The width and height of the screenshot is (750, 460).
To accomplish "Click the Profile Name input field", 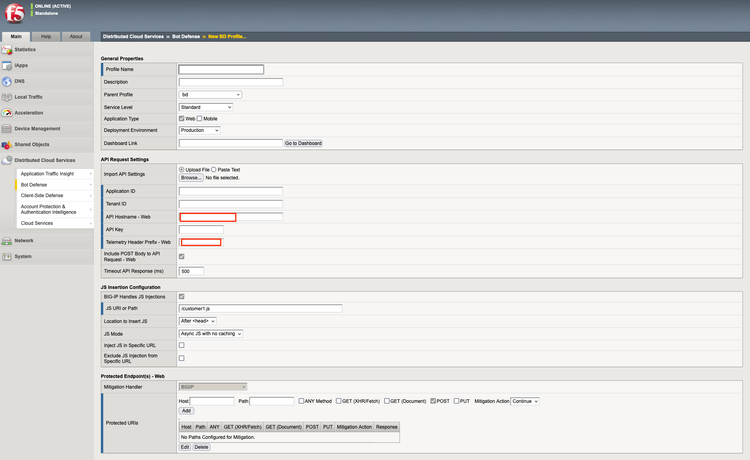I will (x=221, y=70).
